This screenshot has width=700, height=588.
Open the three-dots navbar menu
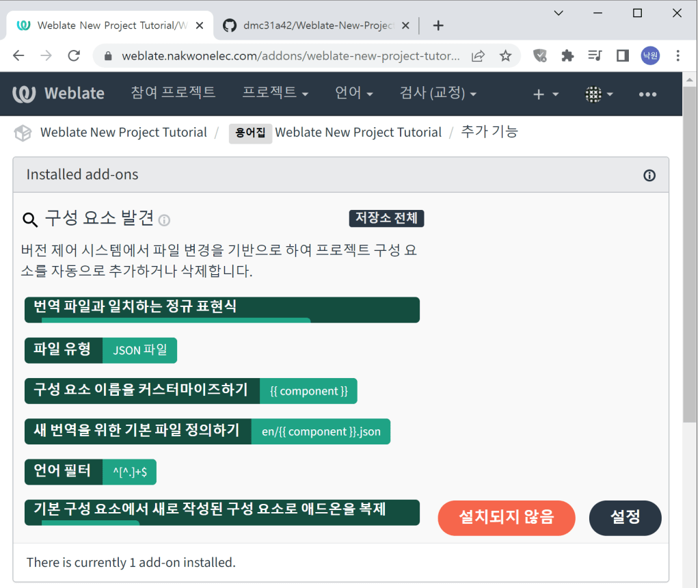pos(647,94)
